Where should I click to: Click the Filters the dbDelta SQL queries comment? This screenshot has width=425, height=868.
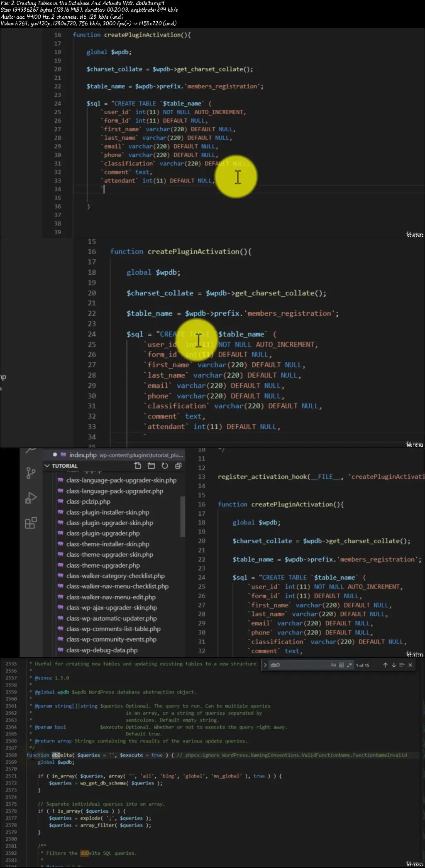click(x=91, y=853)
